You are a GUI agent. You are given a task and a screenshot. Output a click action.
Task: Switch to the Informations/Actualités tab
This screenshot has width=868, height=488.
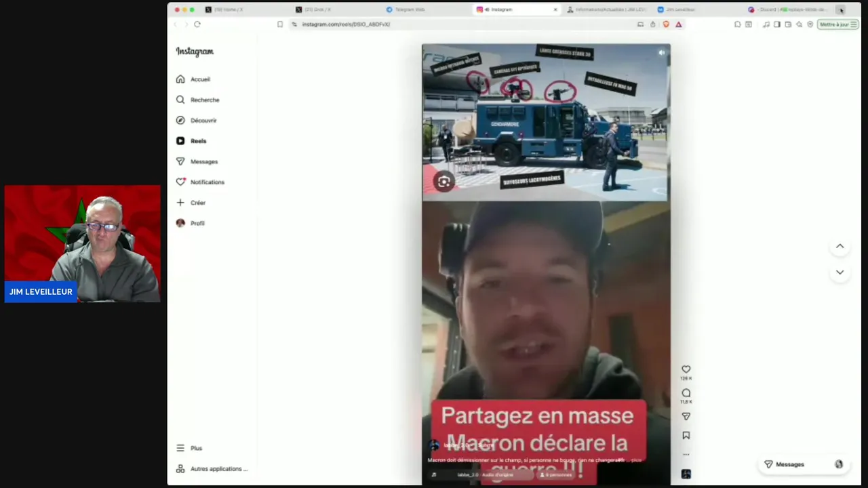pos(606,9)
